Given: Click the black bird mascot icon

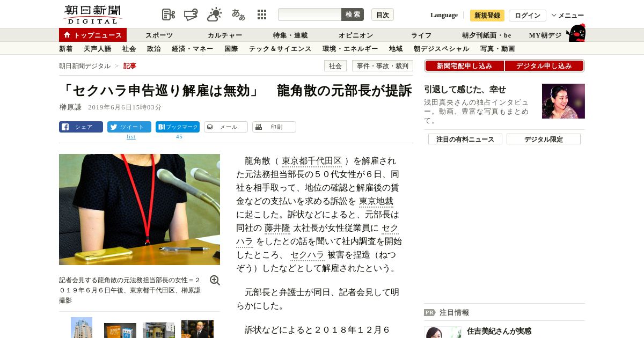Looking at the screenshot, I should click(x=576, y=33).
